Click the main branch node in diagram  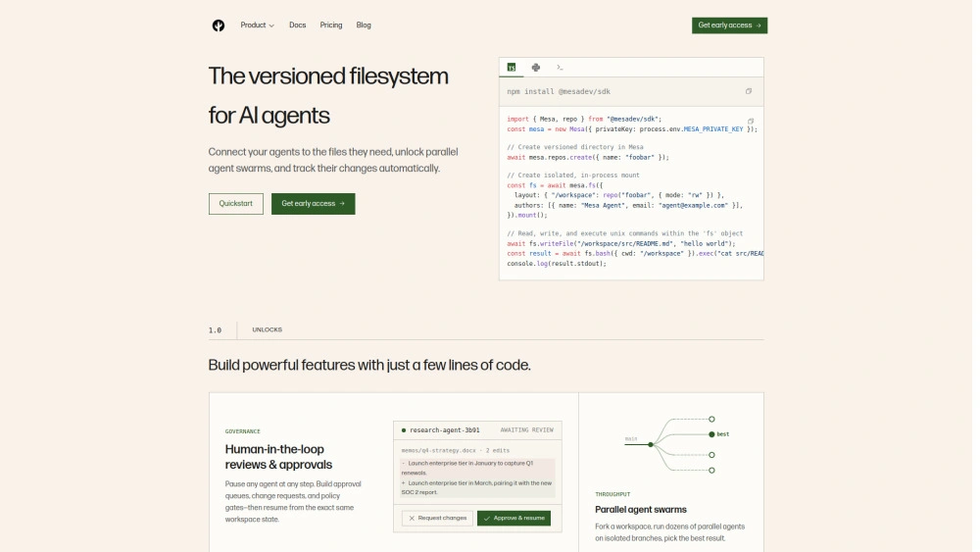651,444
